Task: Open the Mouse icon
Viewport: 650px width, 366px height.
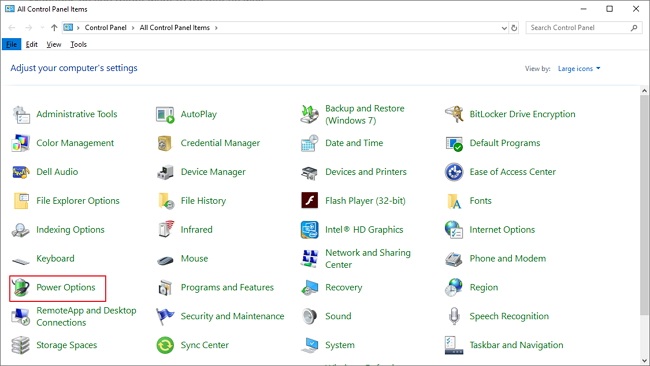Action: [165, 260]
